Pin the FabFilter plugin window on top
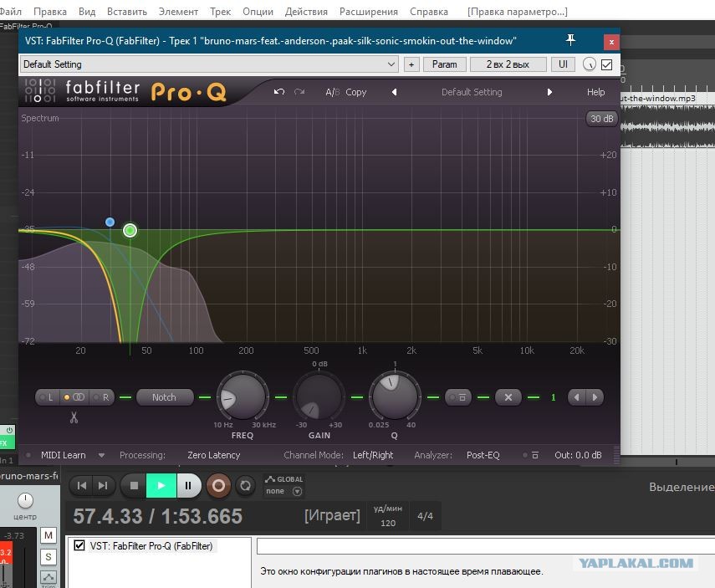Image resolution: width=715 pixels, height=588 pixels. tap(570, 40)
